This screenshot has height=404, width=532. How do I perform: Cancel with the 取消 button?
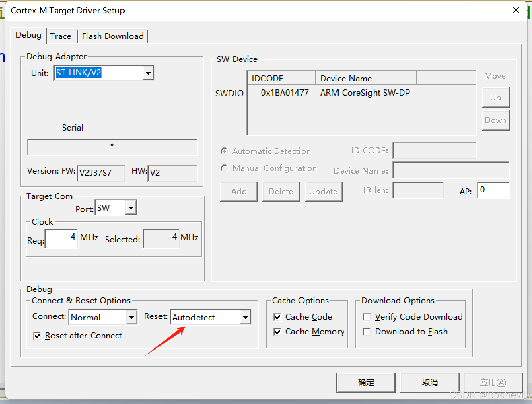coord(430,382)
